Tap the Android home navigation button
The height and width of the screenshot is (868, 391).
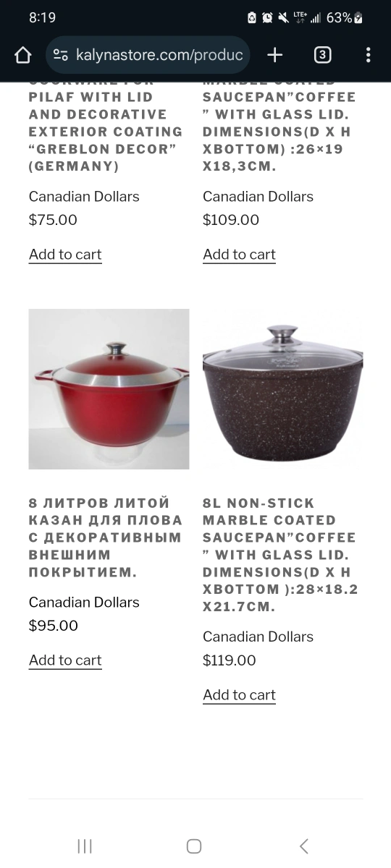pos(194,846)
